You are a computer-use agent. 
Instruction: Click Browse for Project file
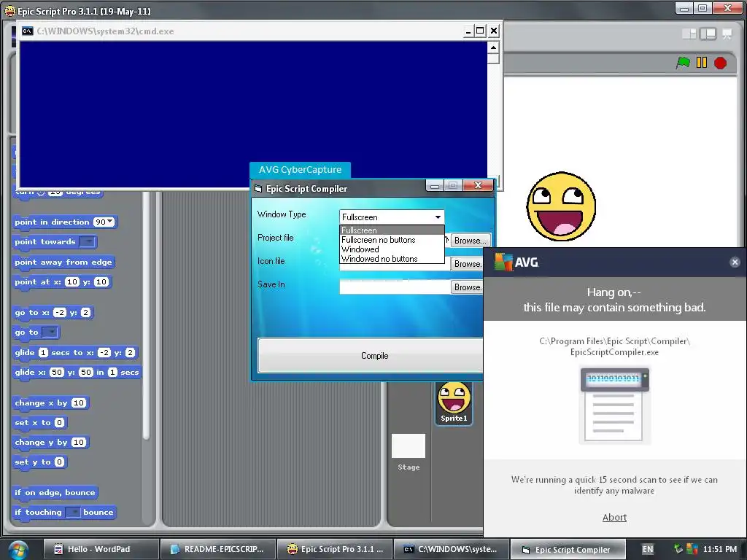(x=471, y=241)
